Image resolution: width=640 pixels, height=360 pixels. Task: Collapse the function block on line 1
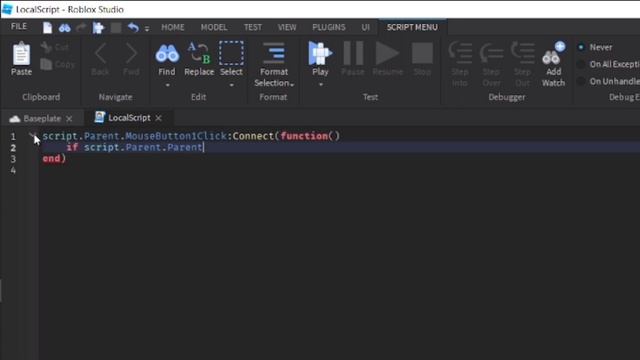32,135
